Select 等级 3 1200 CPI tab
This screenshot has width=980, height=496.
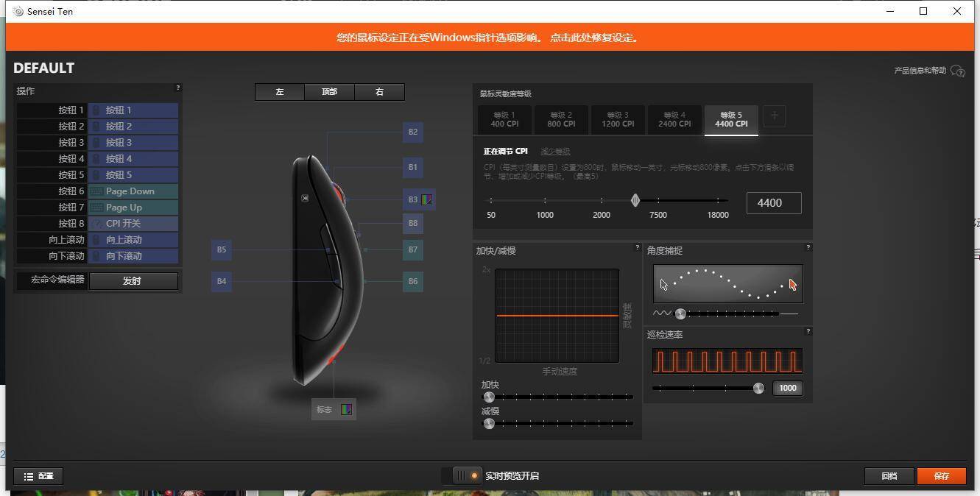pyautogui.click(x=618, y=120)
